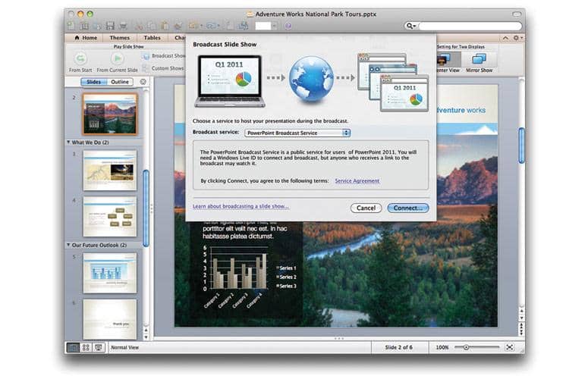Screen dimensions: 588x379
Task: Collapse the What We Do section
Action: [x=69, y=142]
